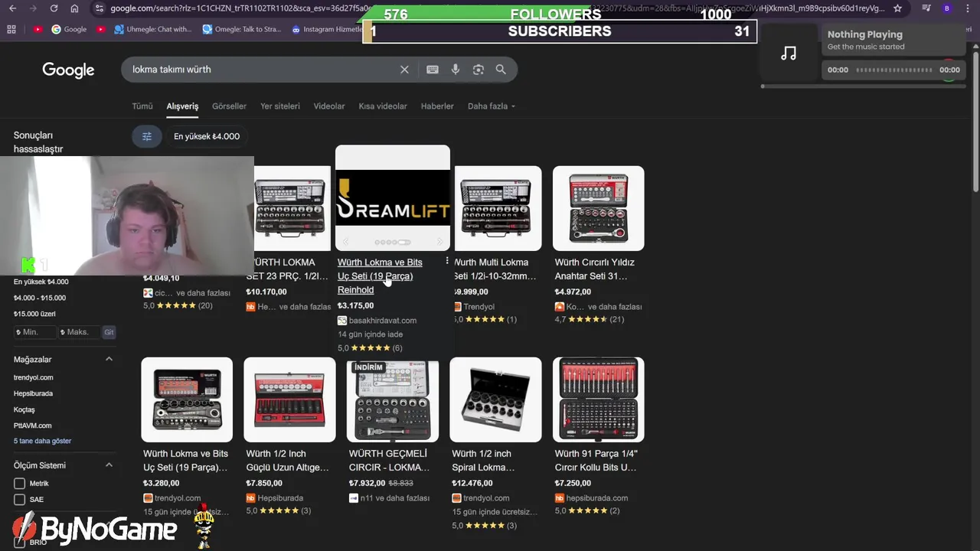Search by image with Google Lens
The height and width of the screenshot is (551, 980).
click(479, 70)
